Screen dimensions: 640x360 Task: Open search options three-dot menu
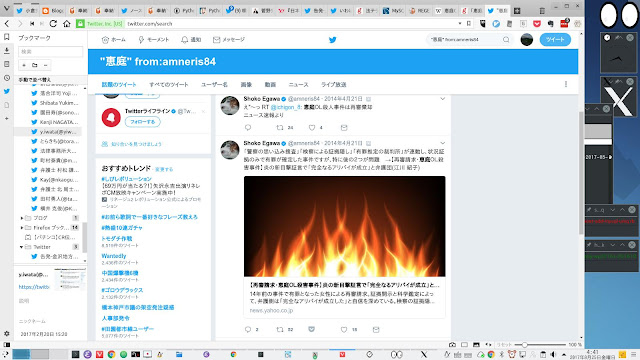(x=566, y=84)
